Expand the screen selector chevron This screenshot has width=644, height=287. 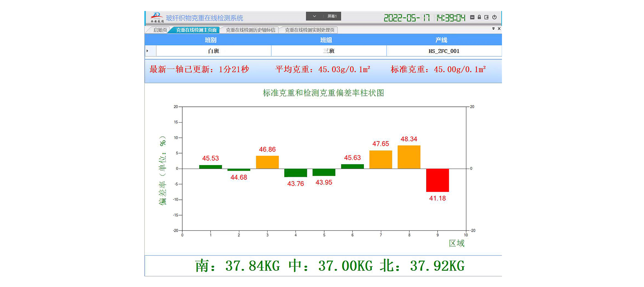point(314,16)
